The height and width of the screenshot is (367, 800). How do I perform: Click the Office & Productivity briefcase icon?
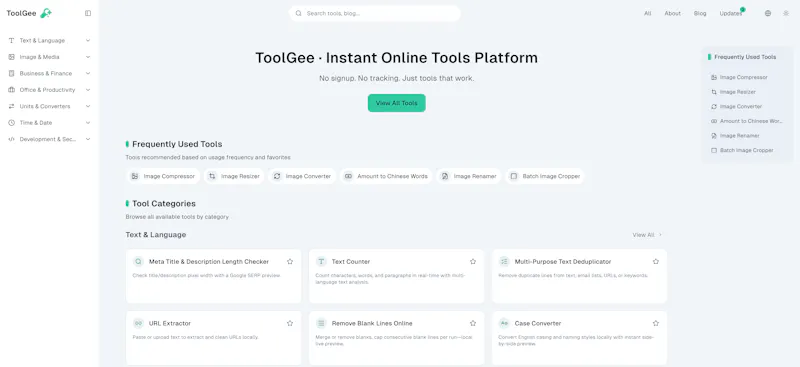pyautogui.click(x=11, y=90)
